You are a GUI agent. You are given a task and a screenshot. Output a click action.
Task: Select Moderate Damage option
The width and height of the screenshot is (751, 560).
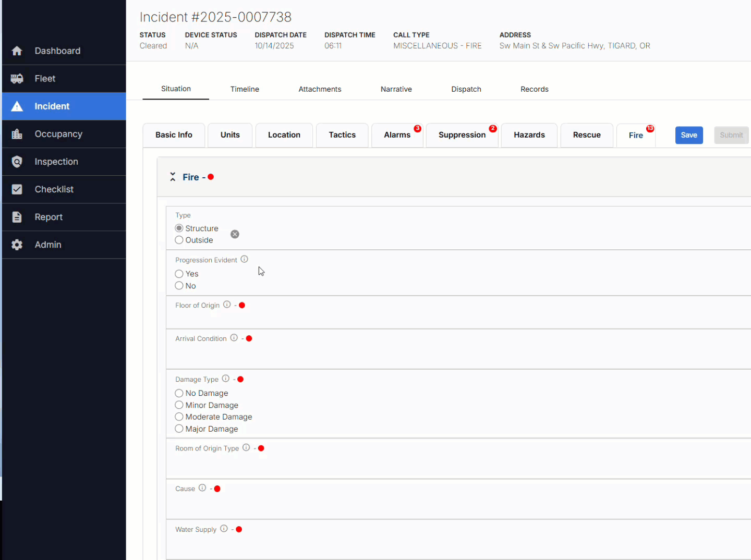click(179, 417)
